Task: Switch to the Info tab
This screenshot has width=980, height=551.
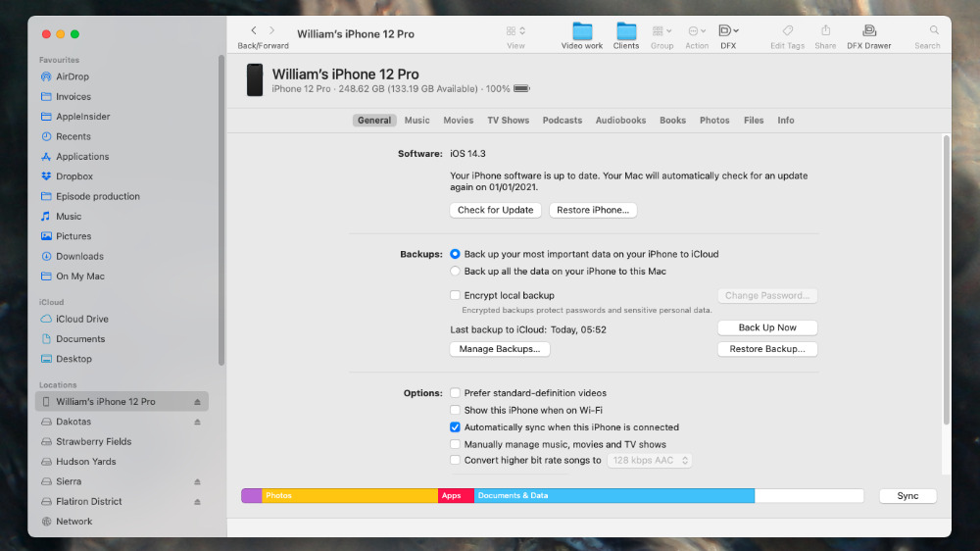Action: [x=786, y=120]
